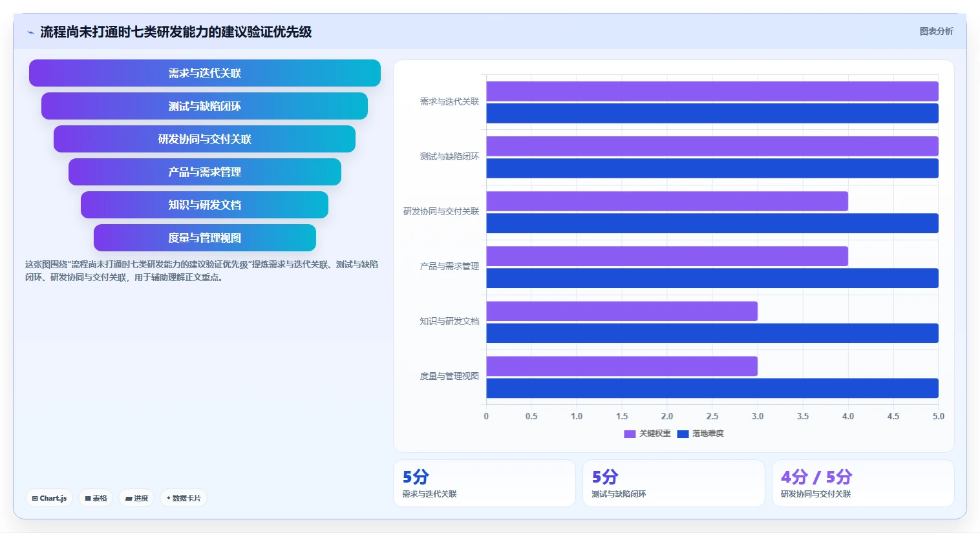Click the 关键权重 legend label

[655, 434]
